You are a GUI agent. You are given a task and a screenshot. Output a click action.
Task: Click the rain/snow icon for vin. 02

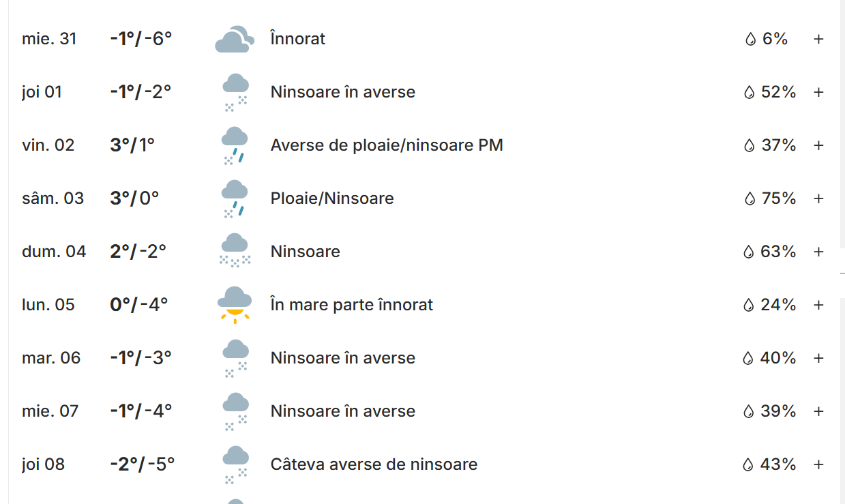point(234,145)
